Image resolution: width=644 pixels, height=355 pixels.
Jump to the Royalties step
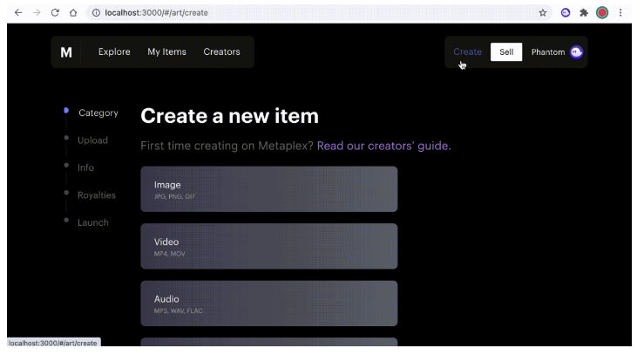[x=97, y=195]
